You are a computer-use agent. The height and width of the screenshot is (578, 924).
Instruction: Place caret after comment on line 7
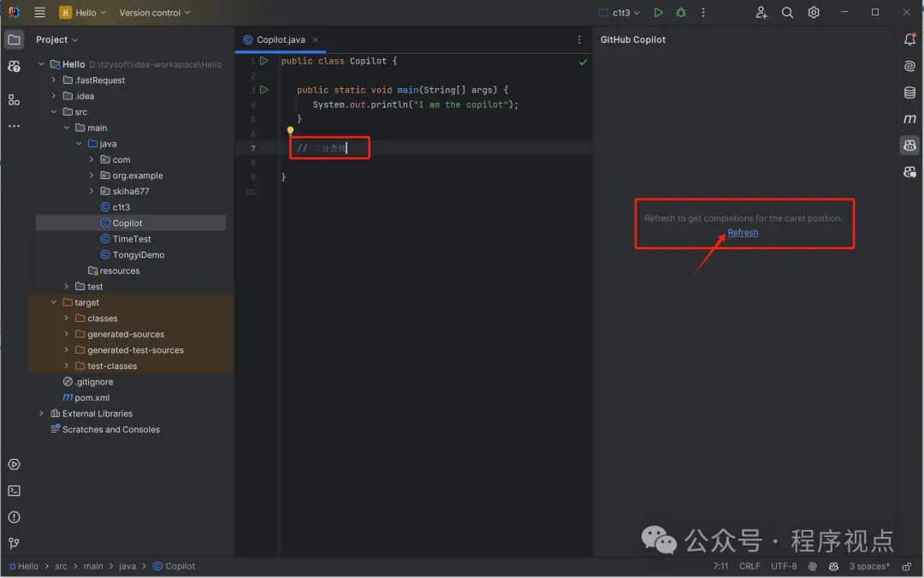(347, 148)
